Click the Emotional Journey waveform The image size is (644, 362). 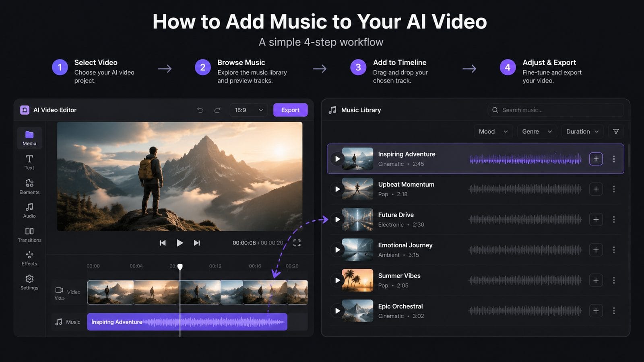pyautogui.click(x=525, y=250)
